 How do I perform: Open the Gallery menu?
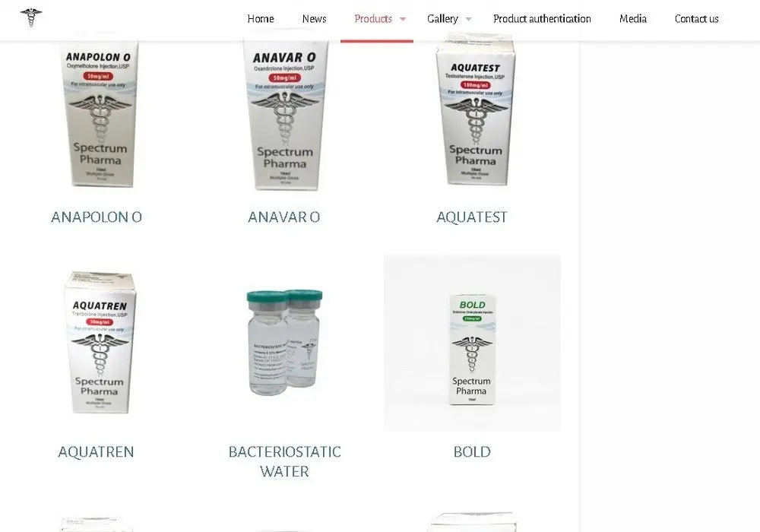point(442,19)
